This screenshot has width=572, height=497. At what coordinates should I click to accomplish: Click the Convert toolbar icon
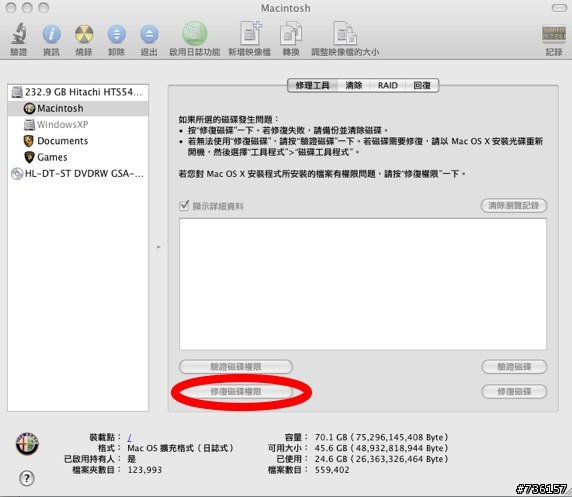(x=291, y=34)
